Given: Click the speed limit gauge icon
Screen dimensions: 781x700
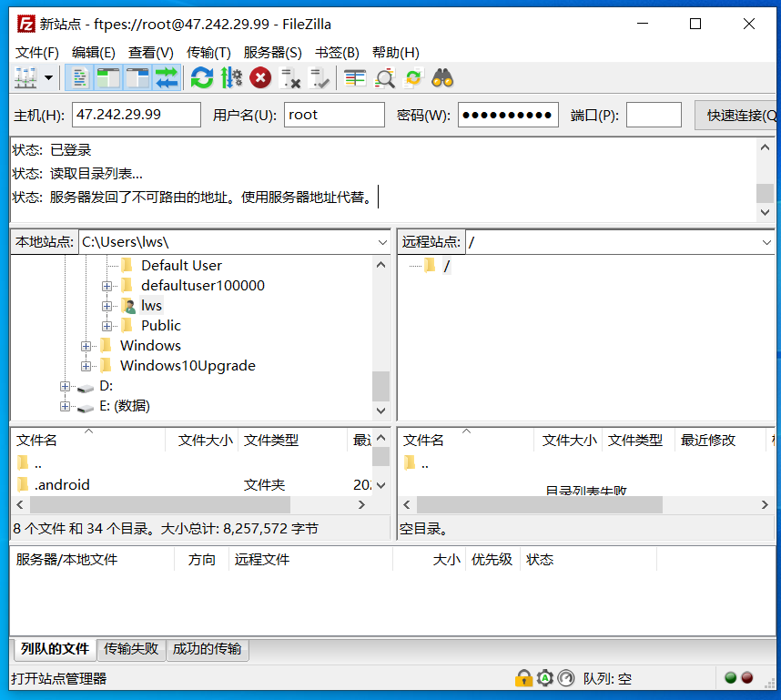Looking at the screenshot, I should [566, 678].
